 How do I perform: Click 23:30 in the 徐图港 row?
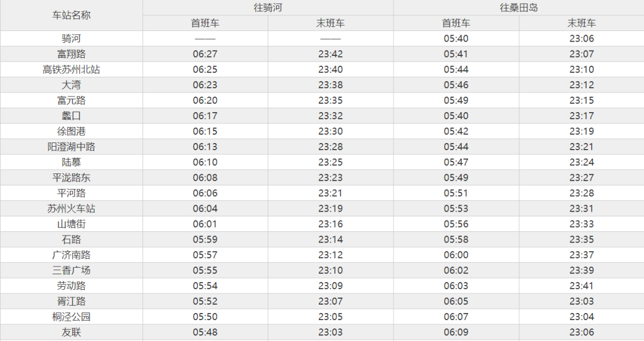[x=330, y=132]
